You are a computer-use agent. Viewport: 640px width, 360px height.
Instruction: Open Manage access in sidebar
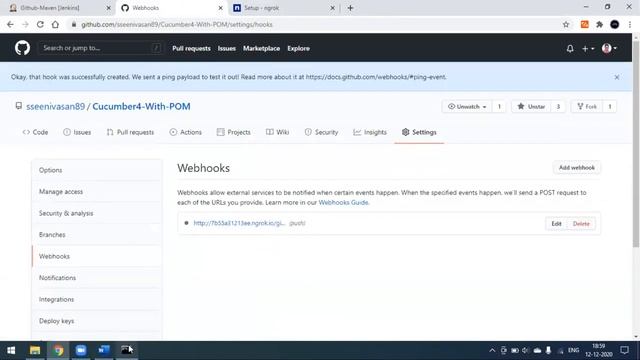(x=97, y=191)
